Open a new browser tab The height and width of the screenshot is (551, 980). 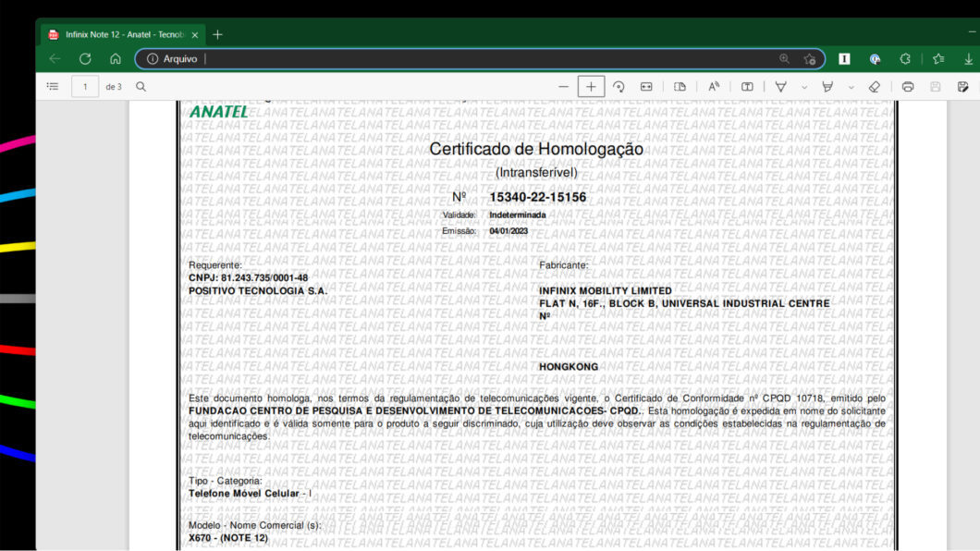pos(217,34)
